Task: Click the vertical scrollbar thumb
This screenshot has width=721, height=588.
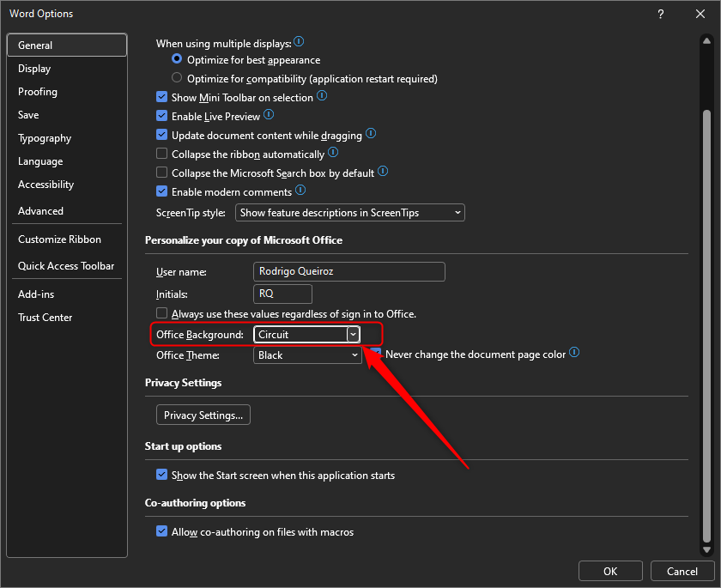Action: [x=706, y=326]
